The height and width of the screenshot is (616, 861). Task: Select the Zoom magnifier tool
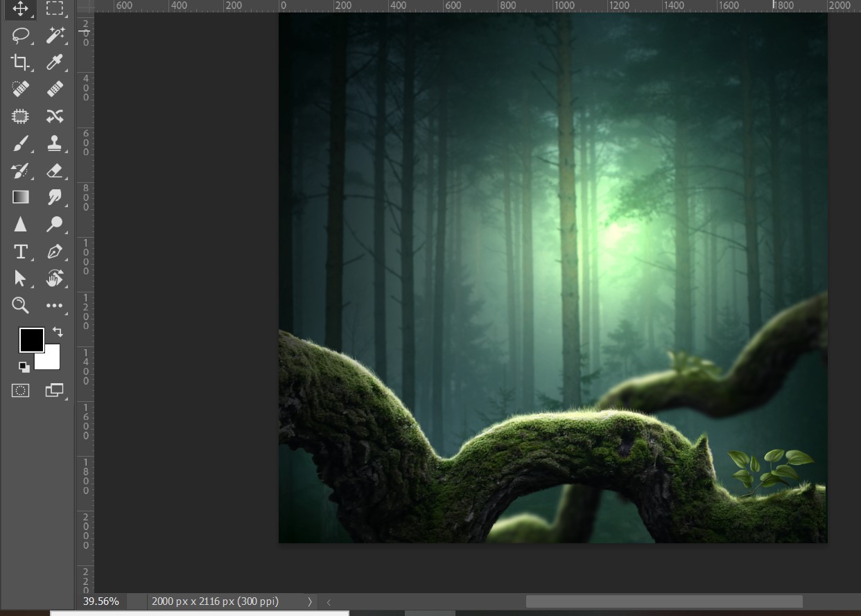tap(20, 305)
